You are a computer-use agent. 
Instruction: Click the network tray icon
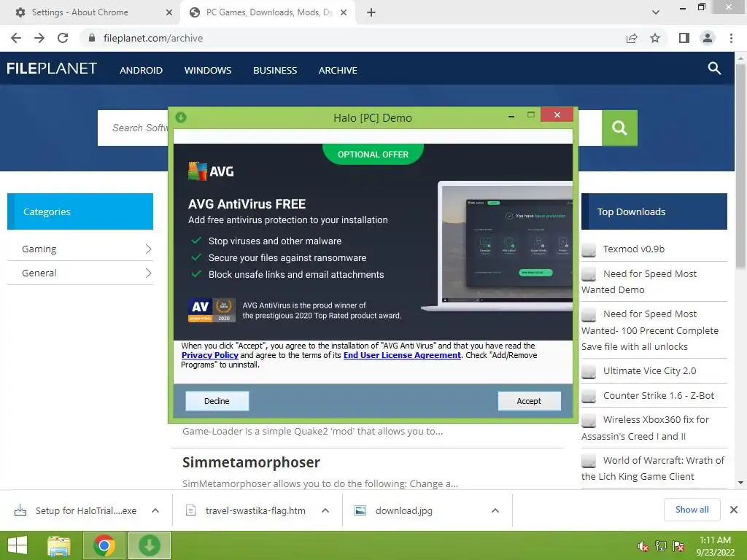pos(660,546)
